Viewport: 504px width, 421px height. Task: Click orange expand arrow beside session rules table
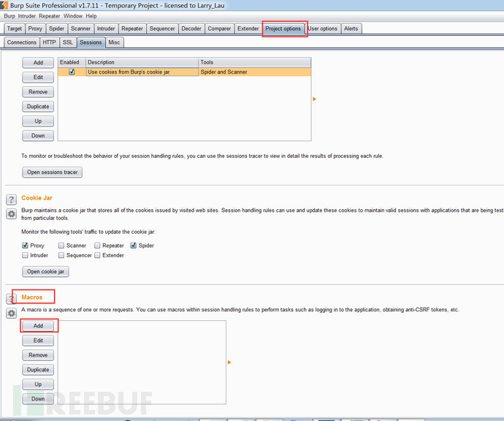314,99
